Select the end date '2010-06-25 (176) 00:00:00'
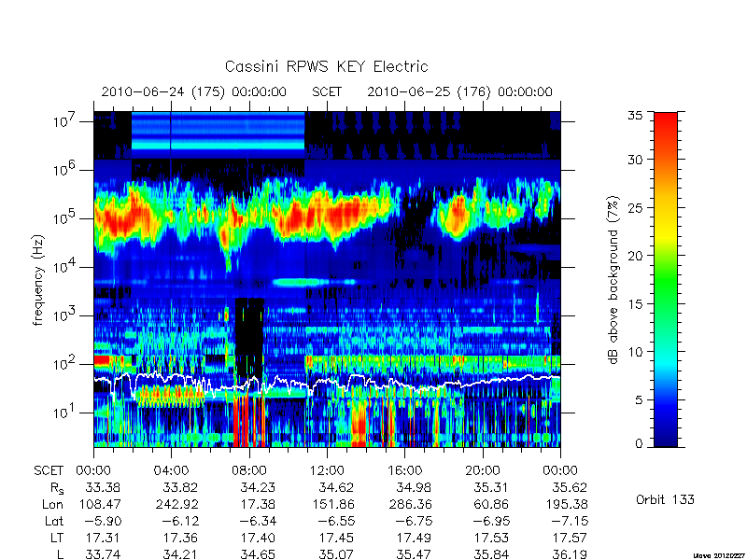Screen dimensions: 747x560 459,91
